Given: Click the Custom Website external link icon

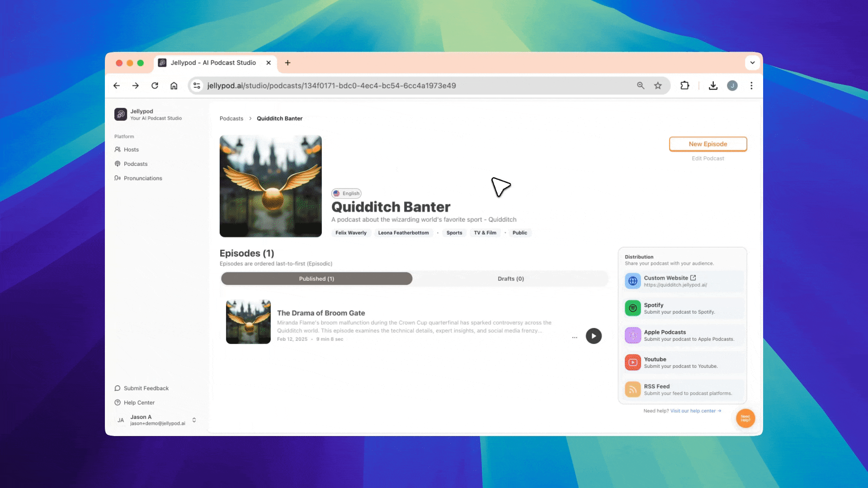Looking at the screenshot, I should [x=693, y=278].
